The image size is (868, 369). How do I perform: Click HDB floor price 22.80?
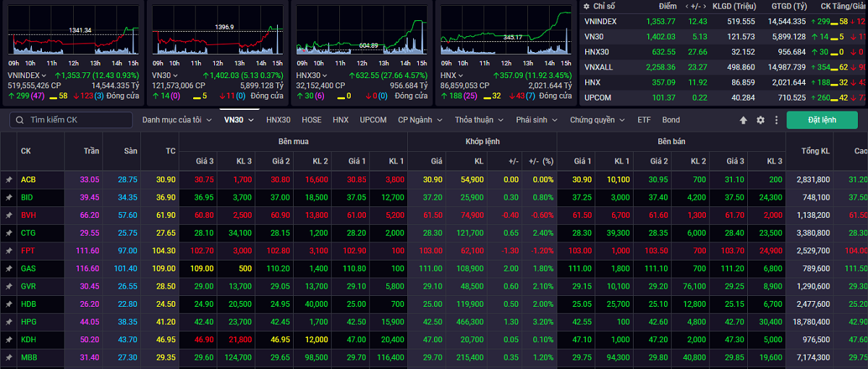click(x=127, y=303)
